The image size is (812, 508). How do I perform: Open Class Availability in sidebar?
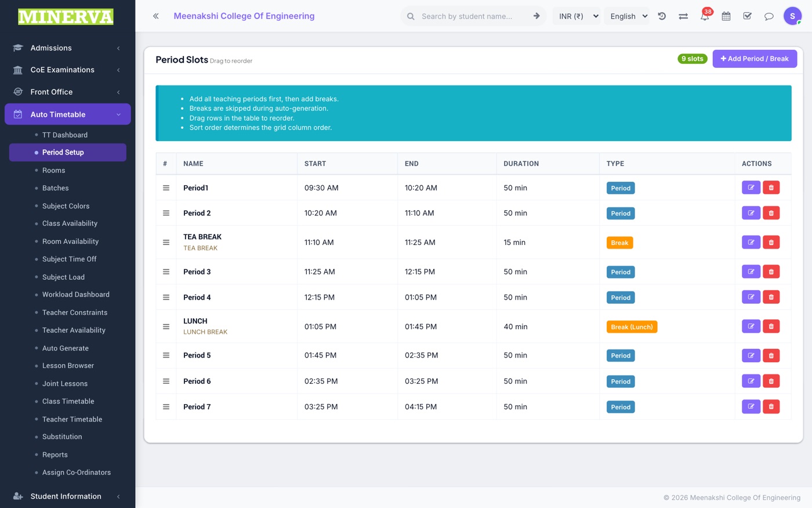pos(70,224)
